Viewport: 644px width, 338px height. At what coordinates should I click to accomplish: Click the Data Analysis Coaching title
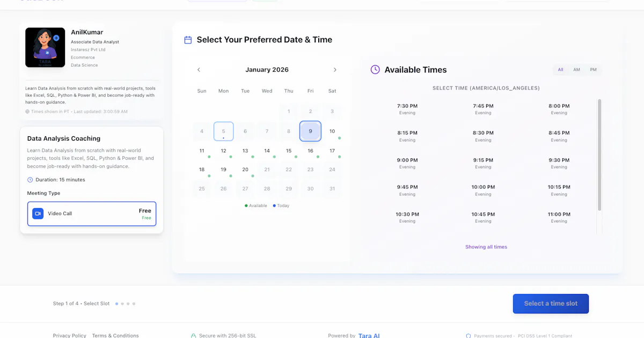point(64,138)
